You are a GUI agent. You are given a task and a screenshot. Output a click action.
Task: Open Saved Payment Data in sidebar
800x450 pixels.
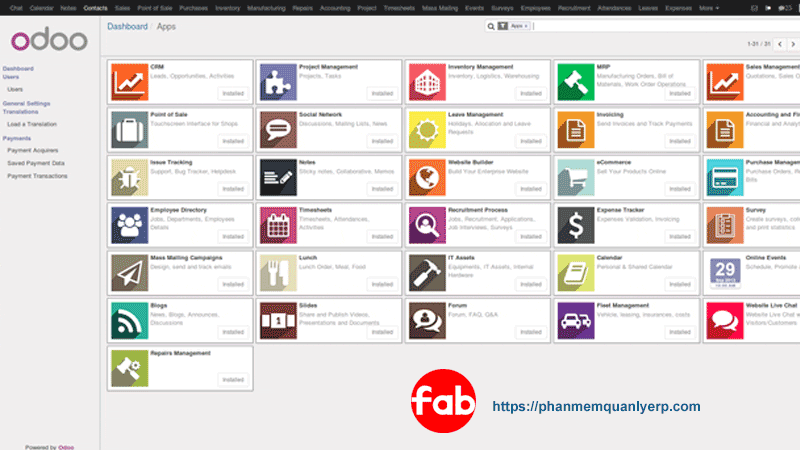point(36,163)
